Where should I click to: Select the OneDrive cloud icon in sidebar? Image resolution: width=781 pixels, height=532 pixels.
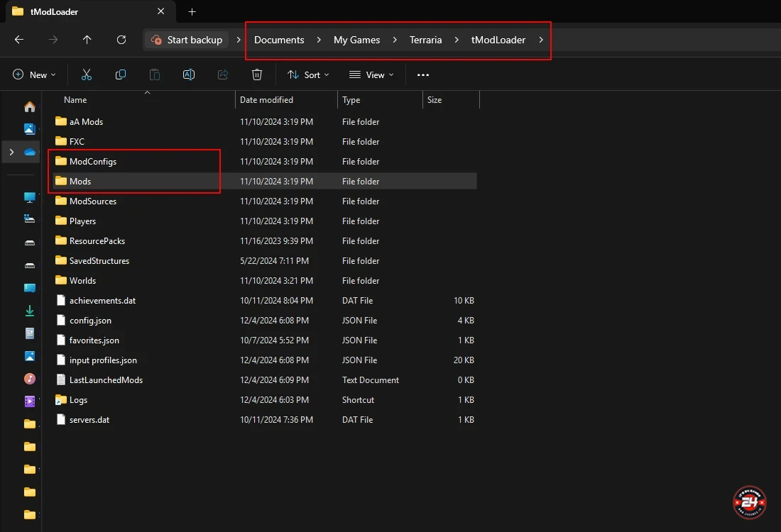[x=30, y=152]
